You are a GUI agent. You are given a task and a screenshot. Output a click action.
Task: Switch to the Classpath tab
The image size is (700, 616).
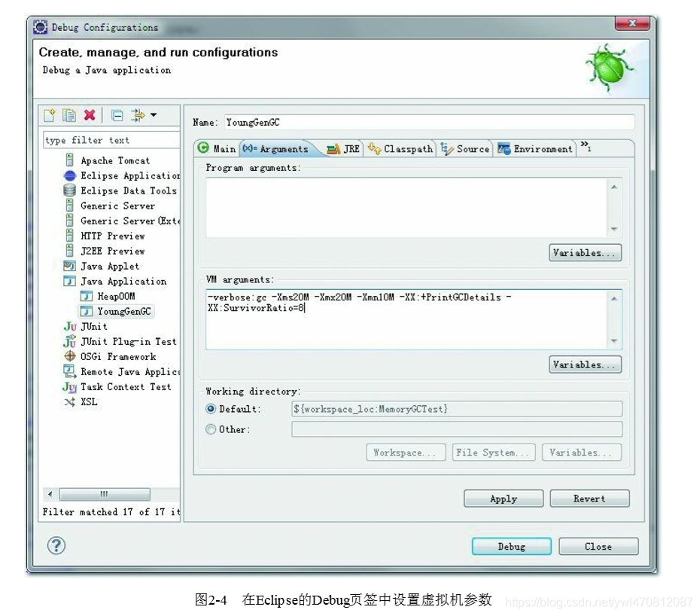pos(400,149)
